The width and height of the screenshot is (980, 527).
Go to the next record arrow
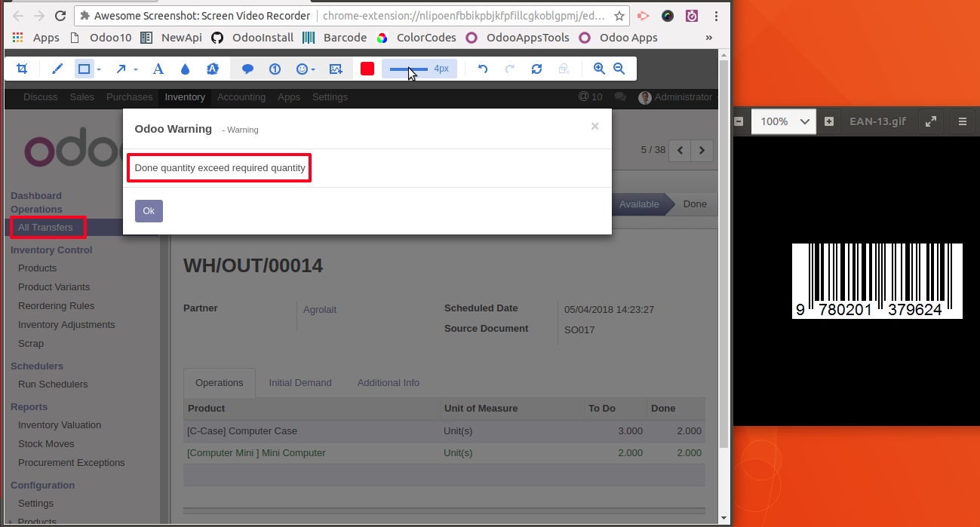point(702,150)
